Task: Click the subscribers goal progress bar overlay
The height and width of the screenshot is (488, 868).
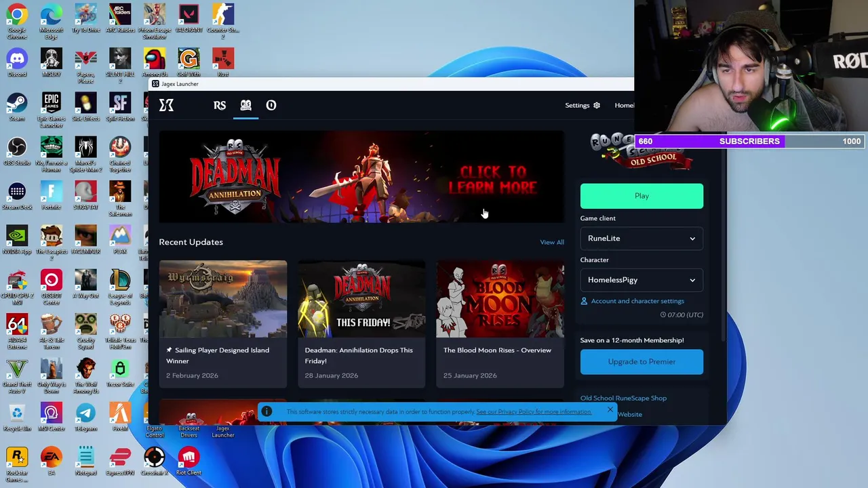Action: 751,141
